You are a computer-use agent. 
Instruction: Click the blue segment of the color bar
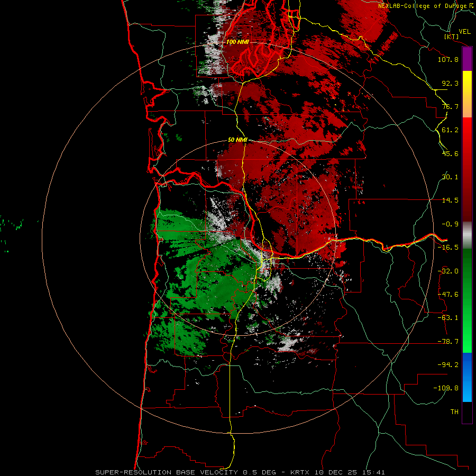tap(467, 377)
